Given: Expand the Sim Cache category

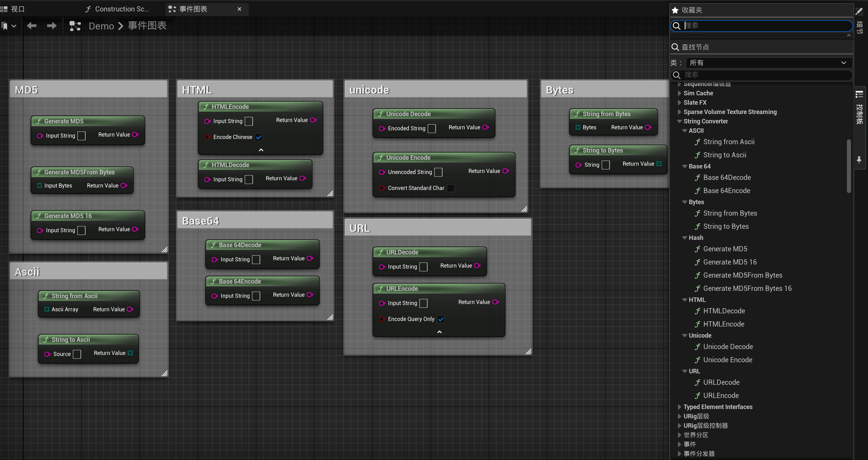Looking at the screenshot, I should (679, 93).
